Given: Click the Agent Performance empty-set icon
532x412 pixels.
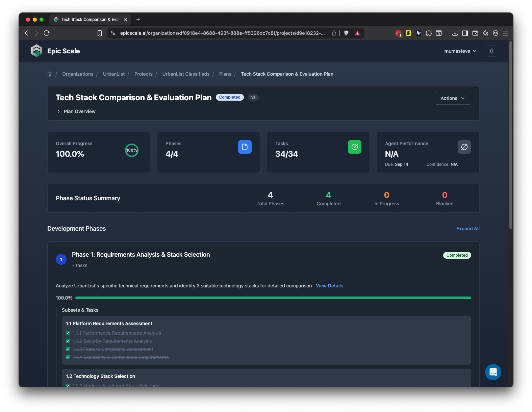Looking at the screenshot, I should 464,147.
